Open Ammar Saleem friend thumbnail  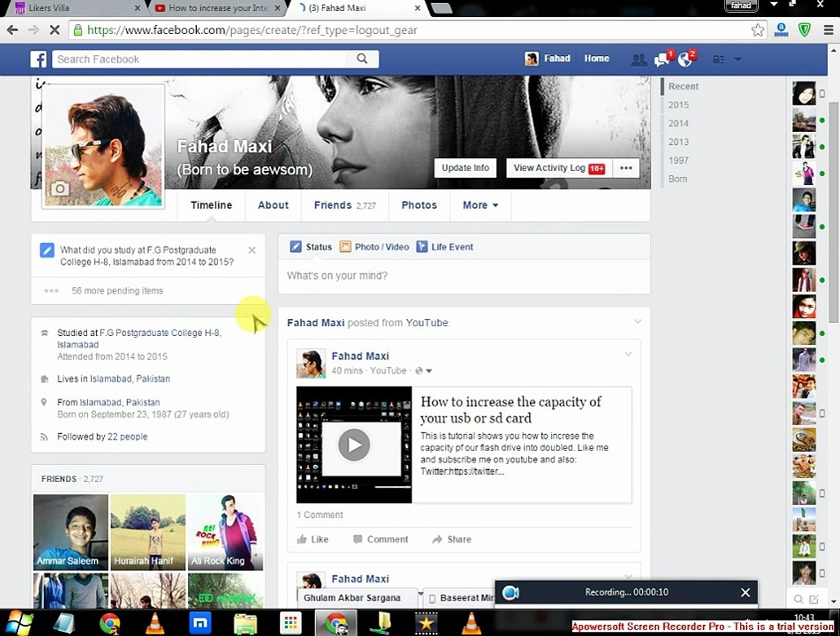(x=71, y=532)
